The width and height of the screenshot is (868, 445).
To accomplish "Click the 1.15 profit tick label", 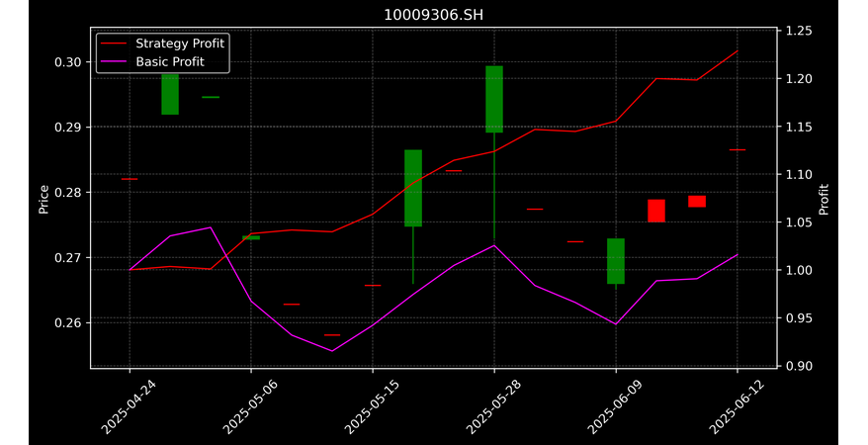I will tap(799, 128).
